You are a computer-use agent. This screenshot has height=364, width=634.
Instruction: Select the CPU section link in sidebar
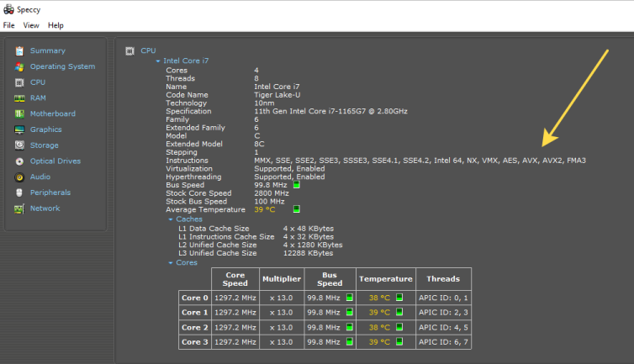[x=38, y=82]
